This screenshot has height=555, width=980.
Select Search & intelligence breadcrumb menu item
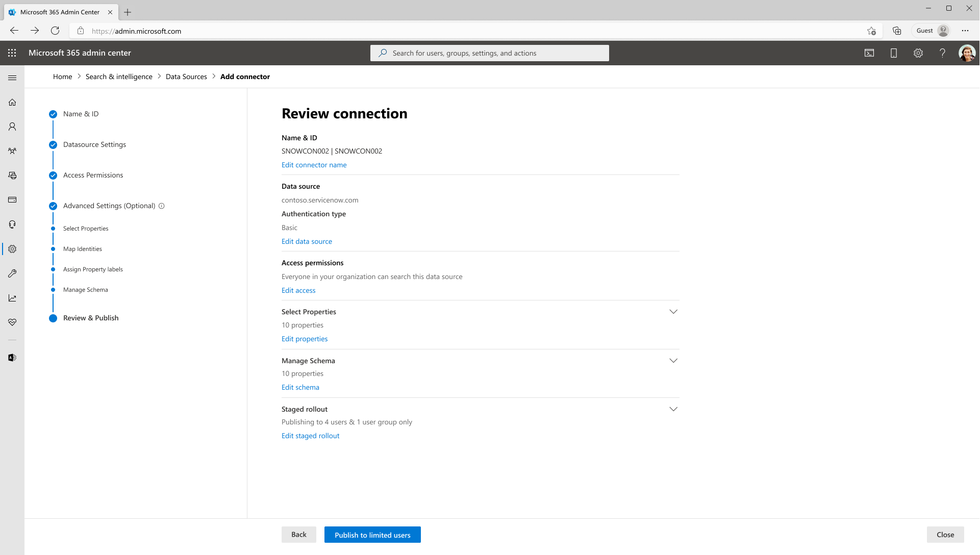point(119,76)
